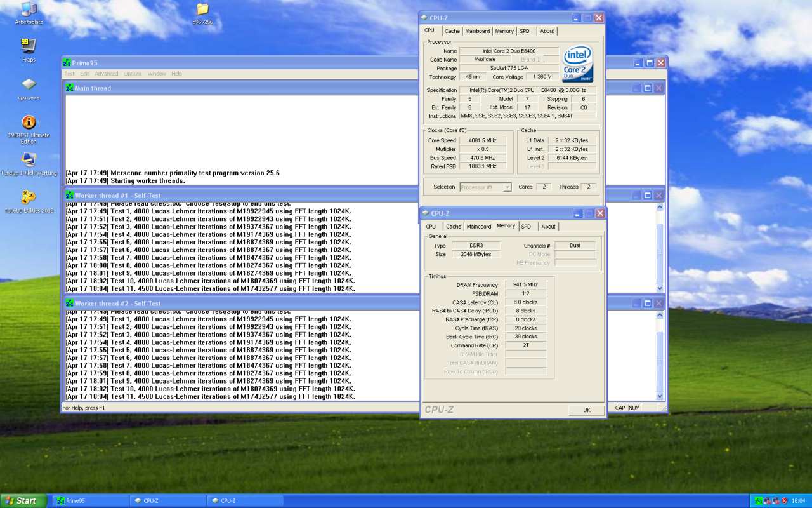The width and height of the screenshot is (812, 508).
Task: Click the Prime95 icon in taskbar button
Action: point(60,501)
